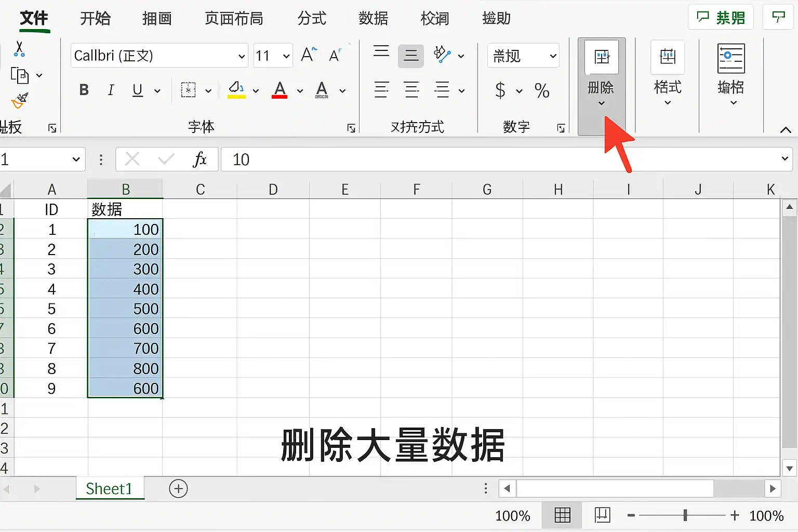Click the fill color paint bucket icon
Screen dimensions: 798x532
(x=237, y=90)
